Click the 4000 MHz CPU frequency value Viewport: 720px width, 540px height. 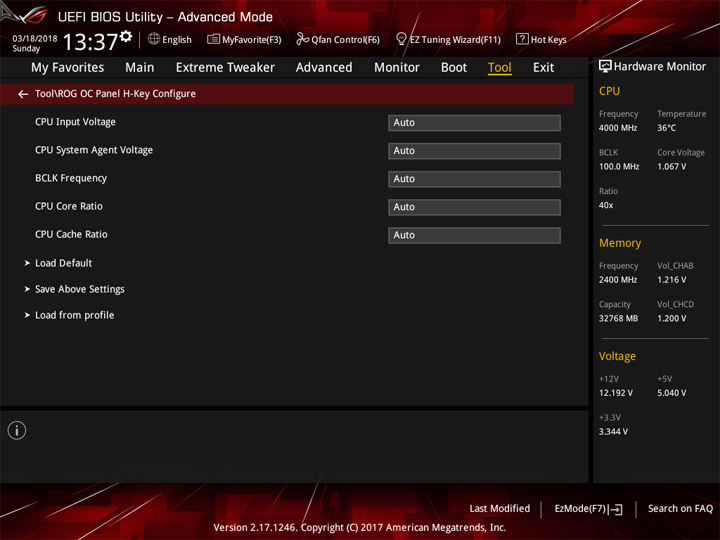click(618, 128)
